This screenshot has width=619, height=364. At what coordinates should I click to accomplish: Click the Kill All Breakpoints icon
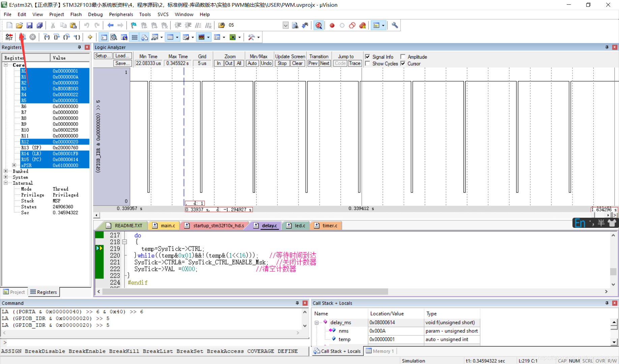click(362, 25)
